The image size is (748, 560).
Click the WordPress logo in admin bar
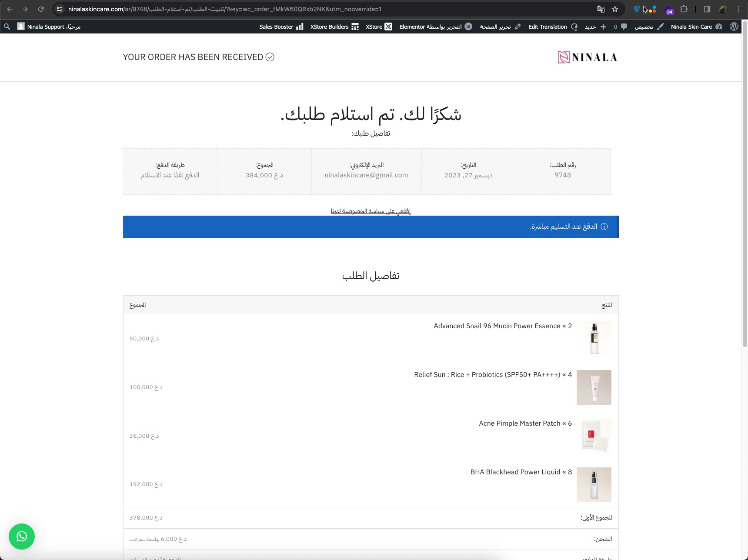pos(734,27)
